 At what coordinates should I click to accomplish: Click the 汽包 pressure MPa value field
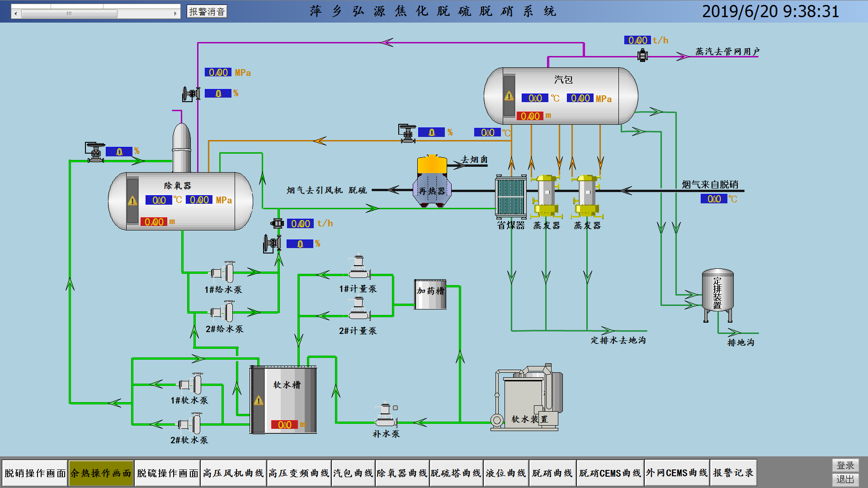pyautogui.click(x=580, y=99)
